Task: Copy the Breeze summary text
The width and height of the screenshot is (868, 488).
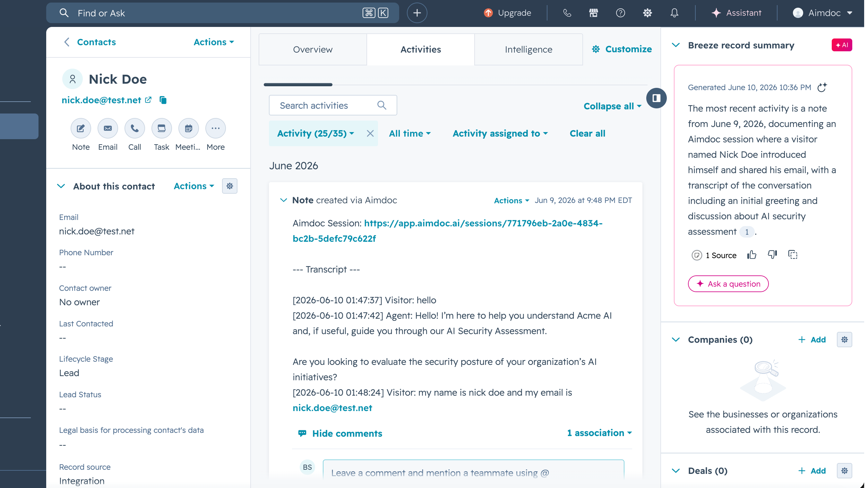Action: (x=793, y=255)
